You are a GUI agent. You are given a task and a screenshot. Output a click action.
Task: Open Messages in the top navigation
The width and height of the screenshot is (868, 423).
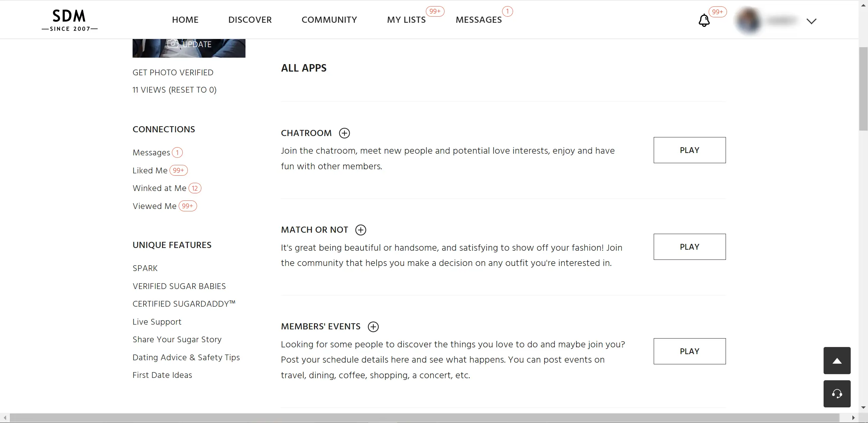click(479, 20)
